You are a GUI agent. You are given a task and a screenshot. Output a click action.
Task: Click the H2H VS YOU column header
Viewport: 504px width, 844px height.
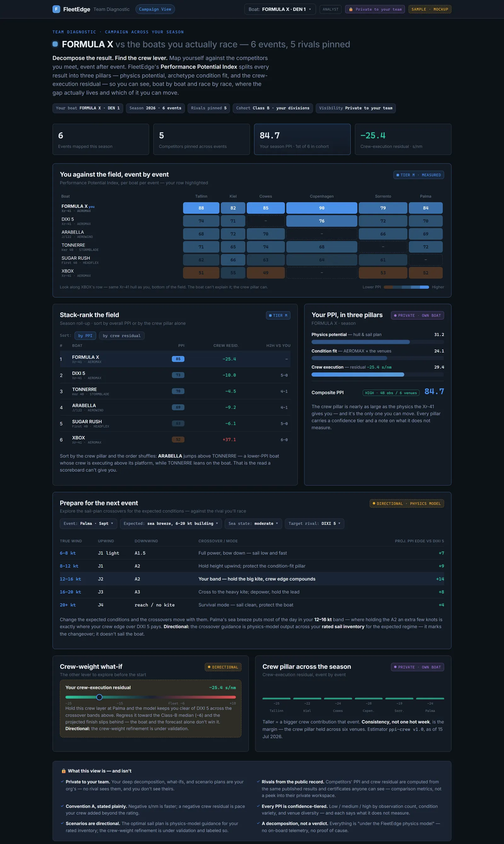click(x=278, y=346)
